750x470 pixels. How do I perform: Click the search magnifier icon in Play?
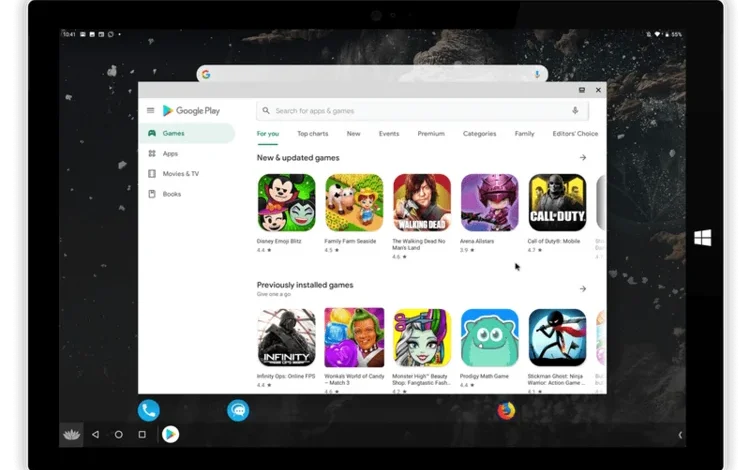(266, 110)
